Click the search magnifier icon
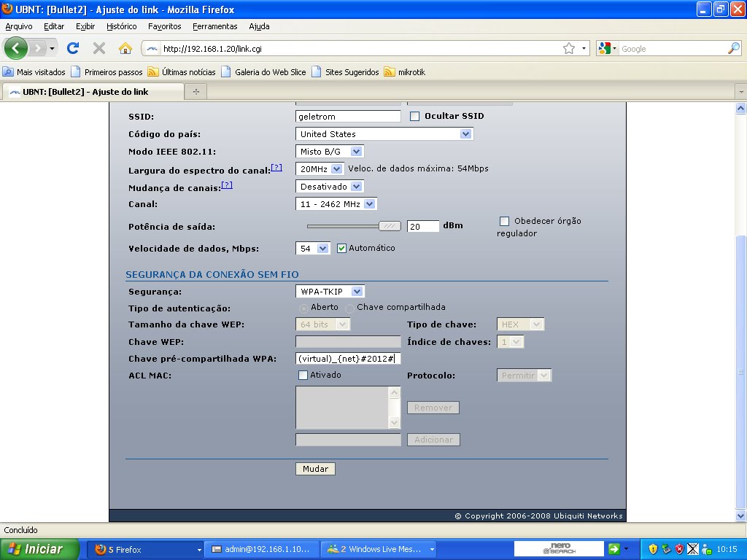 (734, 48)
